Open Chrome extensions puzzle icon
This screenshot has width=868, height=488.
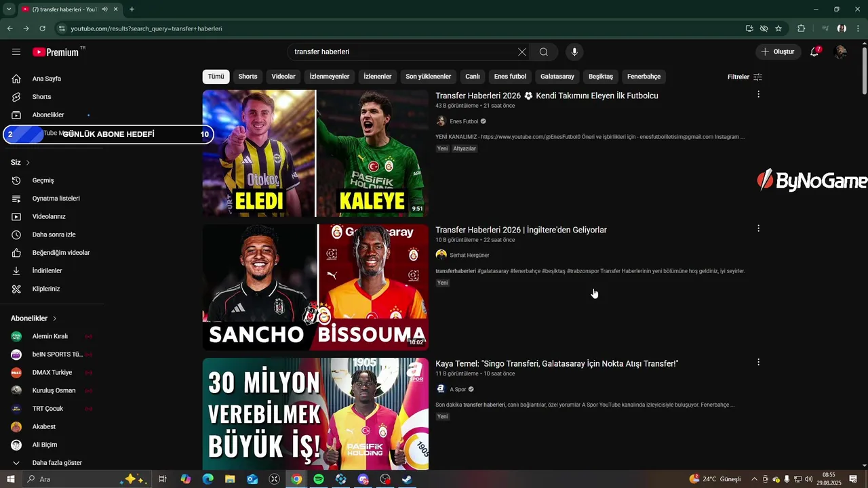[802, 28]
